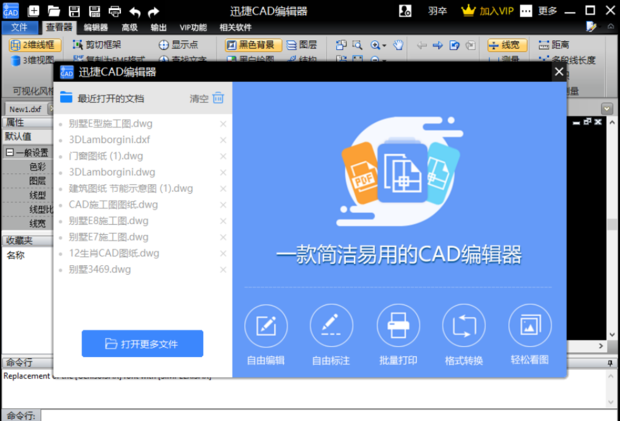Switch to the 编辑器 tab
The width and height of the screenshot is (620, 421).
(x=96, y=27)
